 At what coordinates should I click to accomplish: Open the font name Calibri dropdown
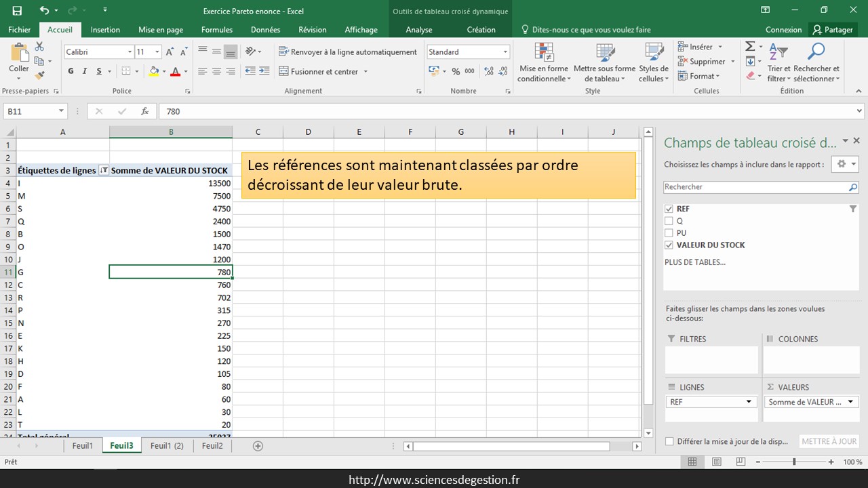(x=130, y=52)
